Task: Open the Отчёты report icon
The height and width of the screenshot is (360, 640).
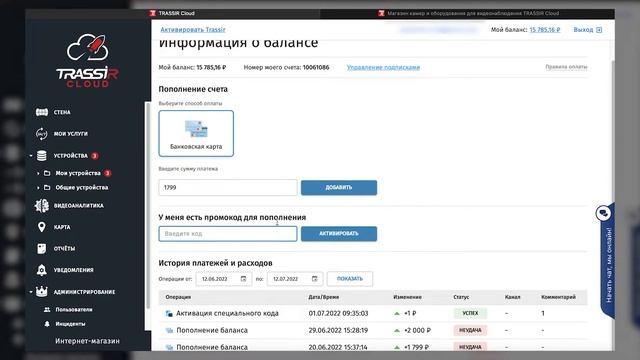Action: (42, 248)
